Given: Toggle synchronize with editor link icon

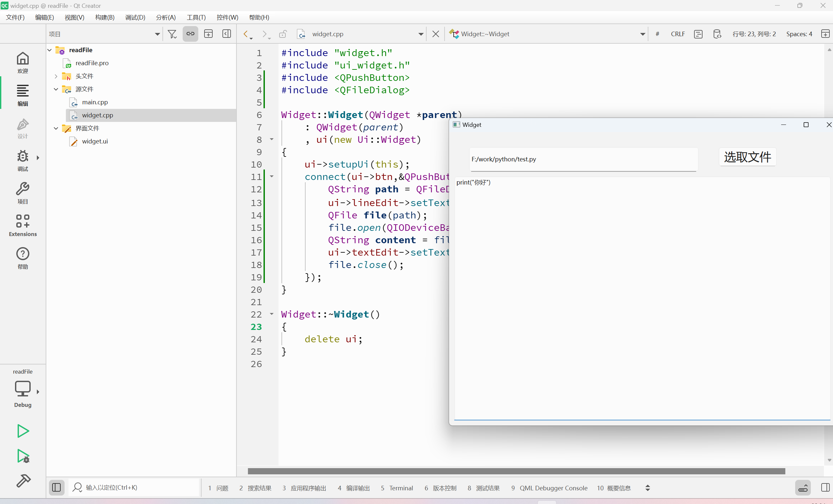Looking at the screenshot, I should pyautogui.click(x=190, y=34).
